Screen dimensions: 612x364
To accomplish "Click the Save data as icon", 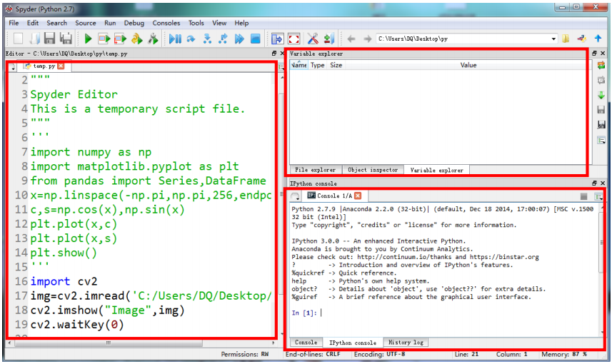I will (x=601, y=124).
